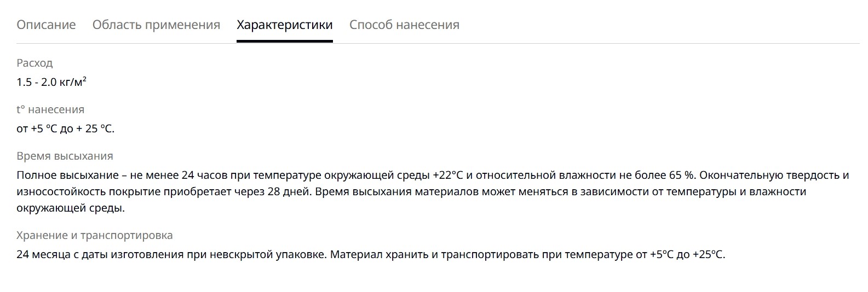
Task: Click the 28 дней text
Action: coord(283,191)
